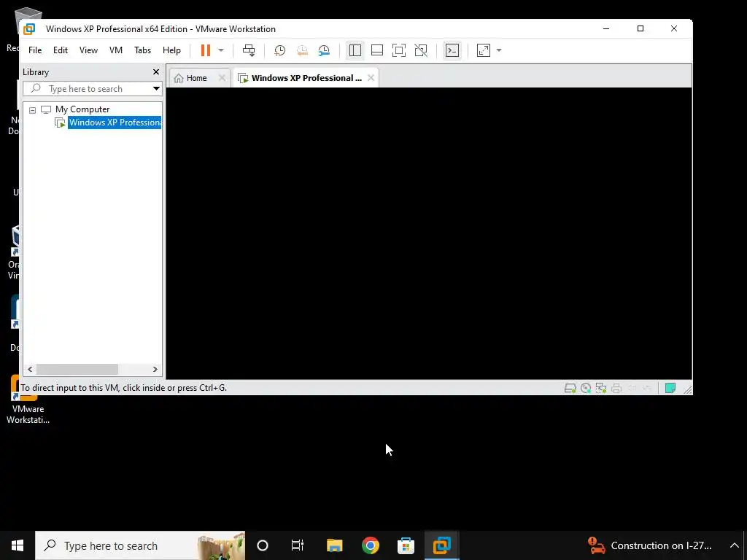Click inside the black VM display
This screenshot has width=747, height=560.
click(x=429, y=233)
